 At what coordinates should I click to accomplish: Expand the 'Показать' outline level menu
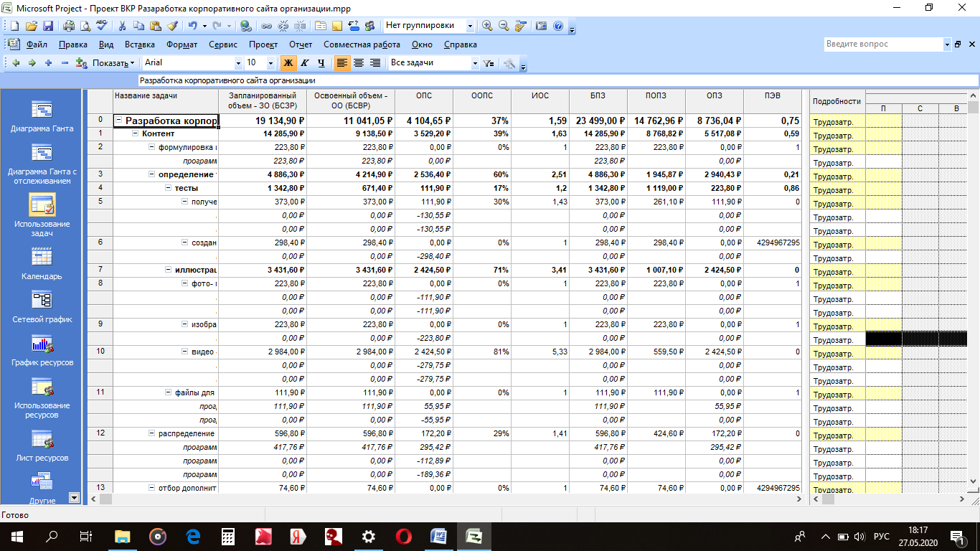(x=113, y=63)
